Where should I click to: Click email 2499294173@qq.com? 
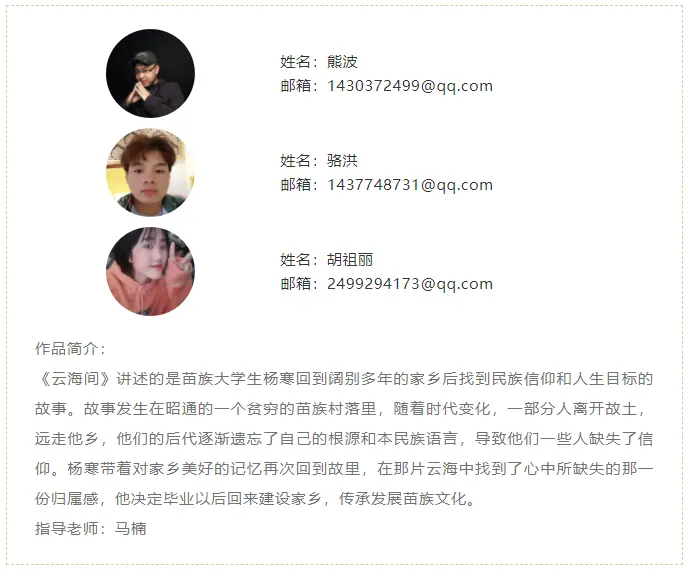pyautogui.click(x=410, y=284)
